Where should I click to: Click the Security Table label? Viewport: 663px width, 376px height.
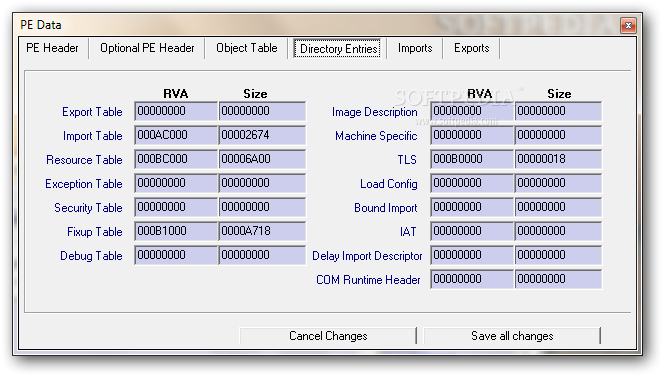coord(88,208)
